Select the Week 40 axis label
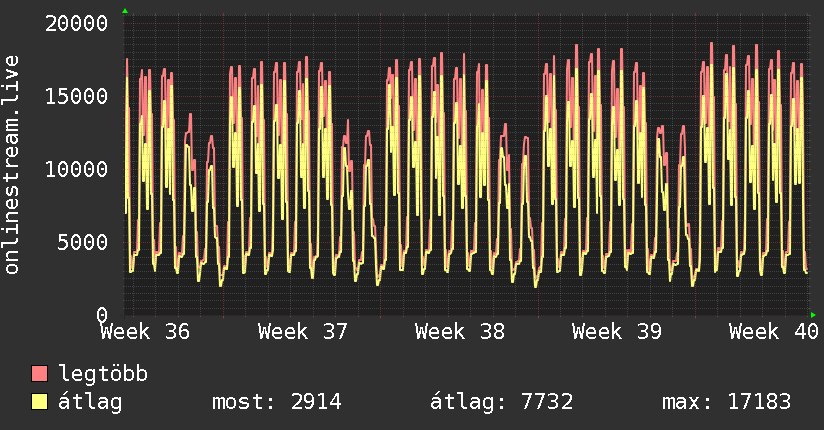 click(x=774, y=332)
